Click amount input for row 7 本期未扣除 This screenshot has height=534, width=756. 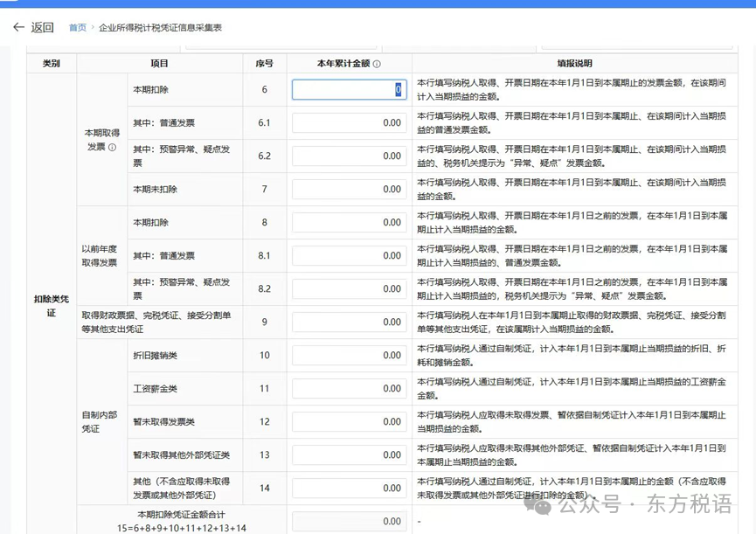point(349,190)
